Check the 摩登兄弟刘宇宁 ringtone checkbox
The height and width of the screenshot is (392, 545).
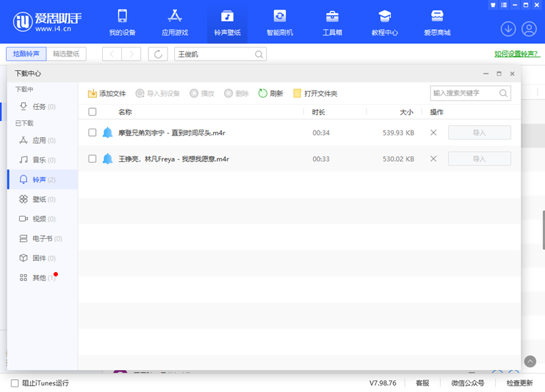[x=93, y=133]
